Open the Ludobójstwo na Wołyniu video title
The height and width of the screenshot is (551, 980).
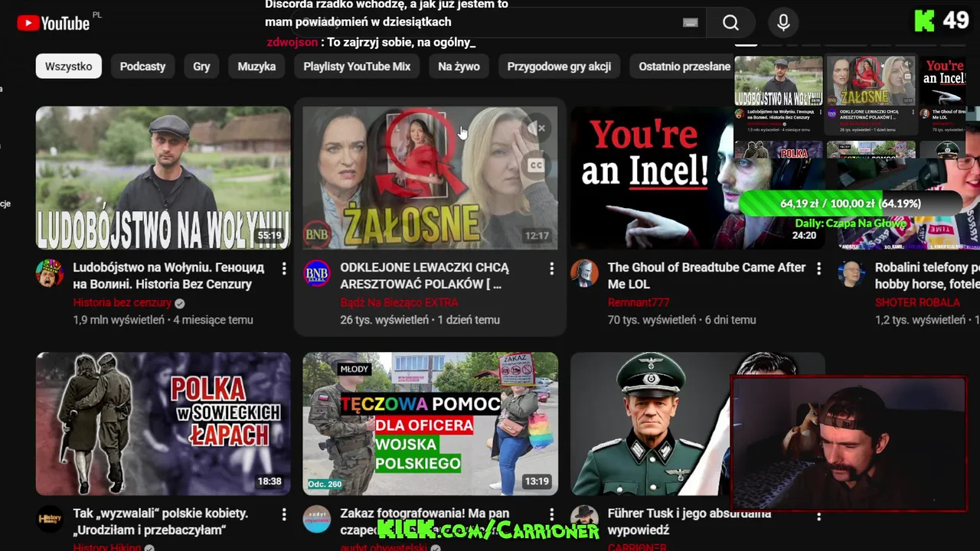[168, 275]
